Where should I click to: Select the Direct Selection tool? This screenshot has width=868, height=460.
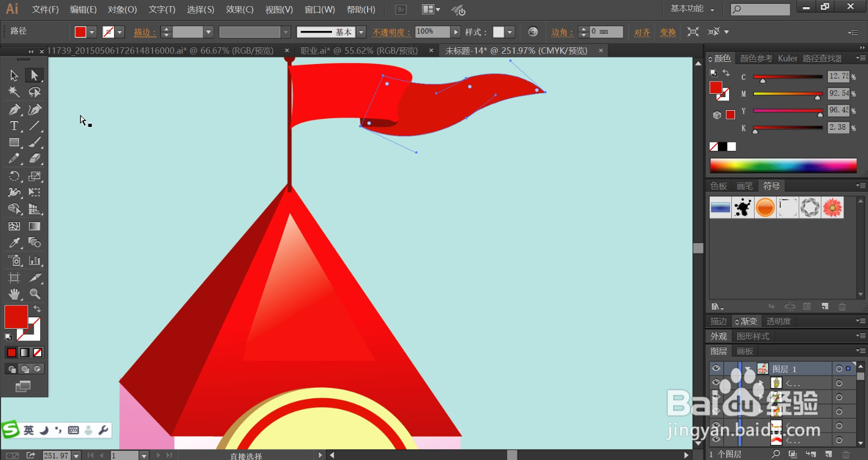pyautogui.click(x=35, y=75)
